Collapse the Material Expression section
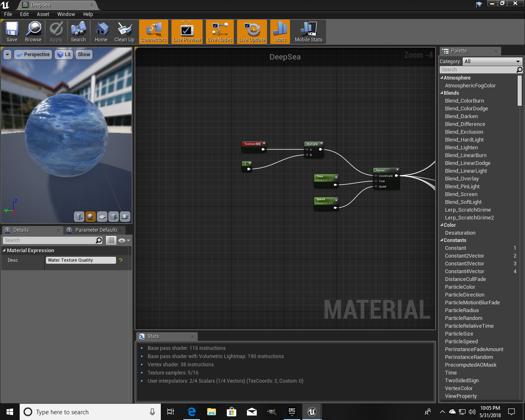The image size is (525, 420). click(x=4, y=250)
